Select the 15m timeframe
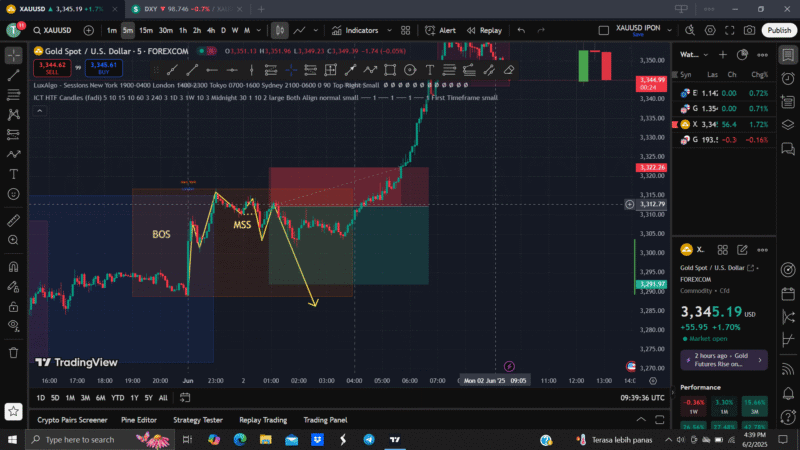Screen dimensions: 800x450 click(x=145, y=30)
